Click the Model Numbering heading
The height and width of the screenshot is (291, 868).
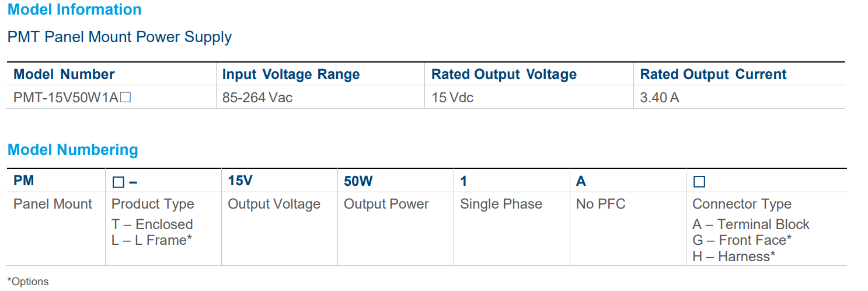(x=73, y=150)
